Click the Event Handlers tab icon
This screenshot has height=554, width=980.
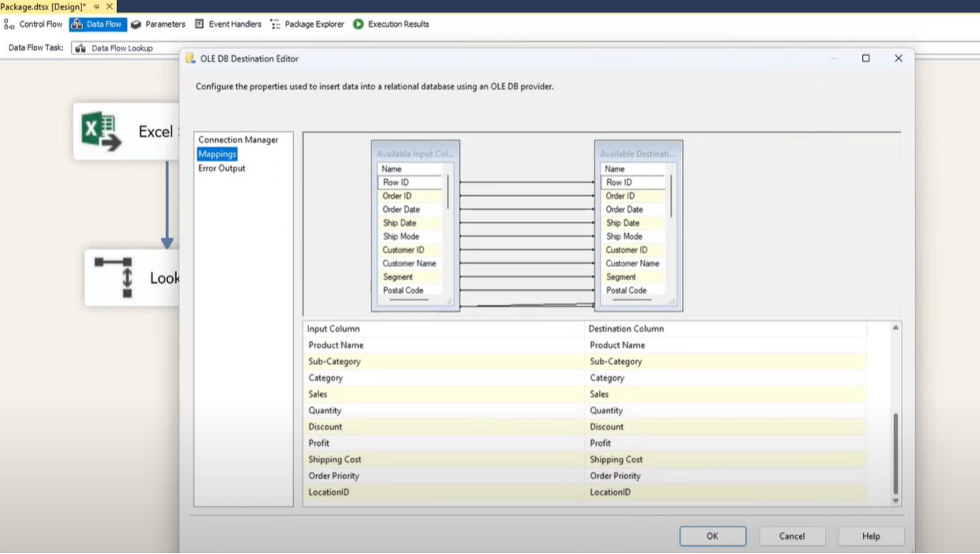tap(200, 24)
